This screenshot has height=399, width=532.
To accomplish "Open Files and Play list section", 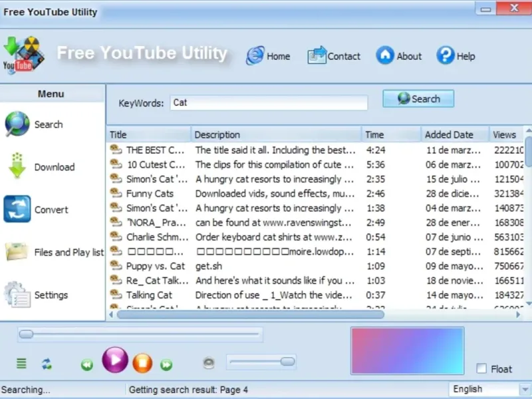I will tap(55, 252).
